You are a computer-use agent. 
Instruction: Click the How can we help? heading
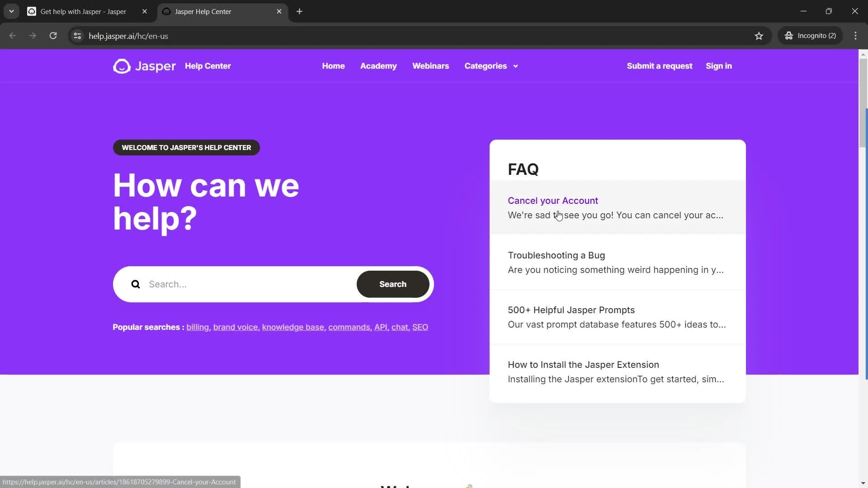[206, 202]
